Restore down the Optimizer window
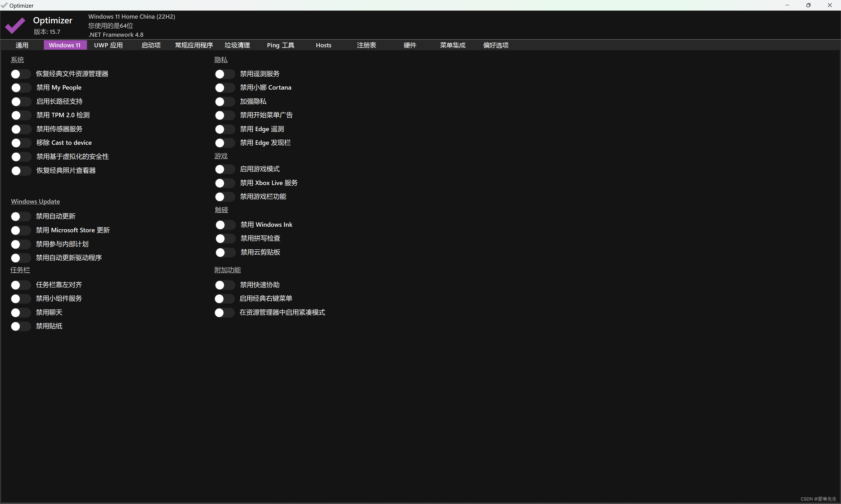The image size is (841, 504). [808, 5]
